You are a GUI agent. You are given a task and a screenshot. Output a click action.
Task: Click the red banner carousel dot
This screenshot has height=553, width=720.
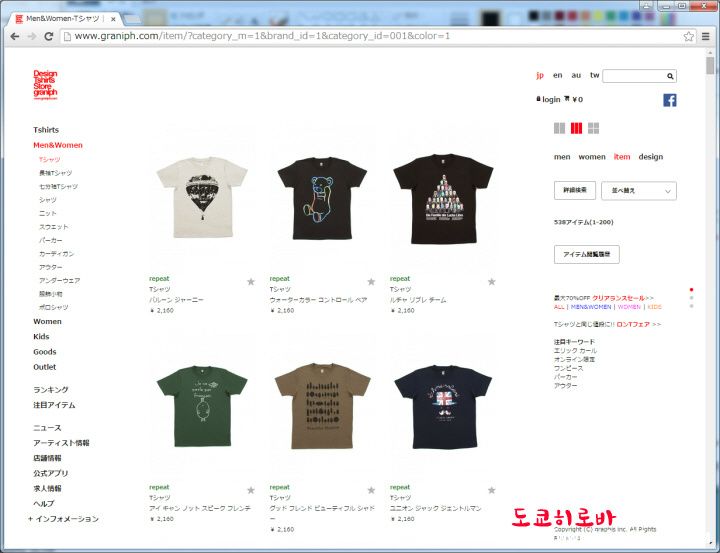(691, 290)
